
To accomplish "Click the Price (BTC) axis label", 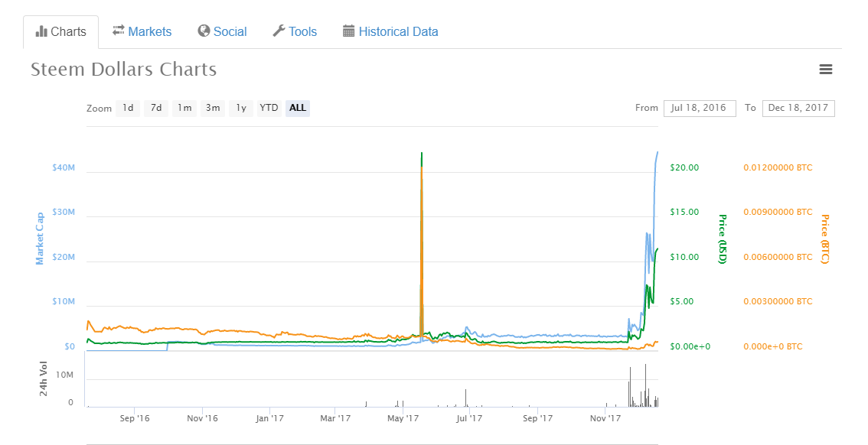I will click(x=824, y=239).
